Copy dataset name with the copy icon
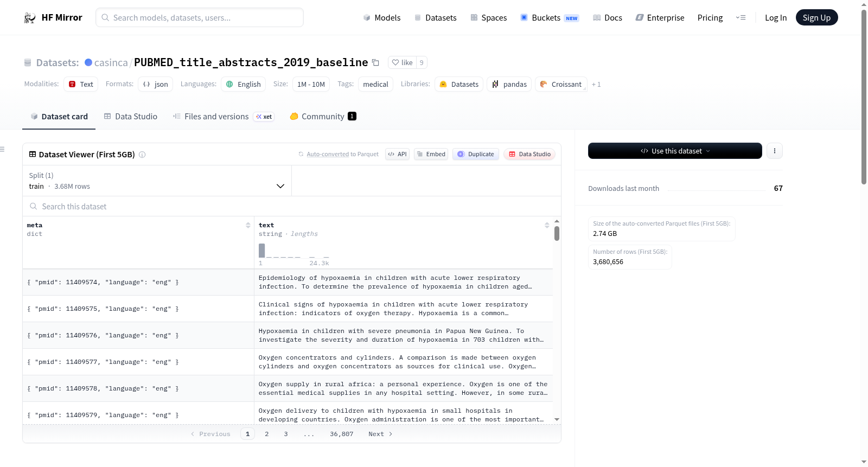This screenshot has width=868, height=467. [x=375, y=62]
